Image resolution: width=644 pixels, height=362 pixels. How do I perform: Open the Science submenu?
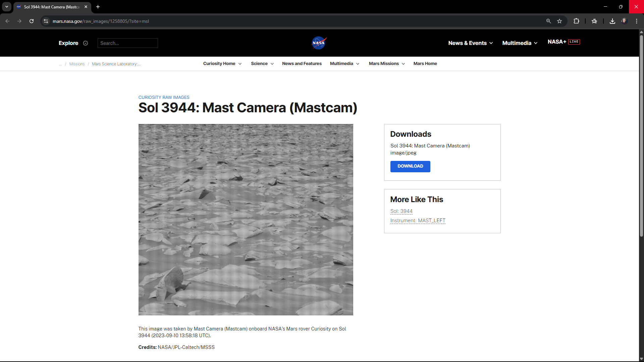(262, 64)
